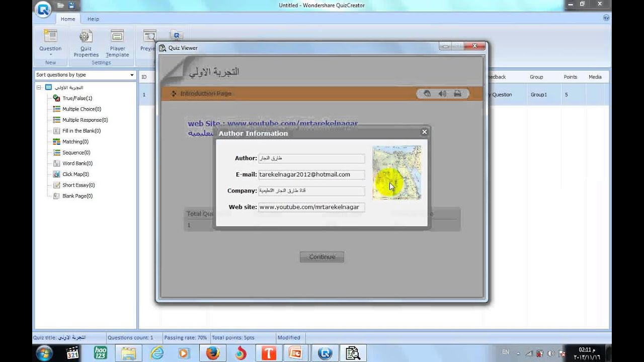This screenshot has width=644, height=362.
Task: Click the ID column header
Action: click(x=144, y=77)
